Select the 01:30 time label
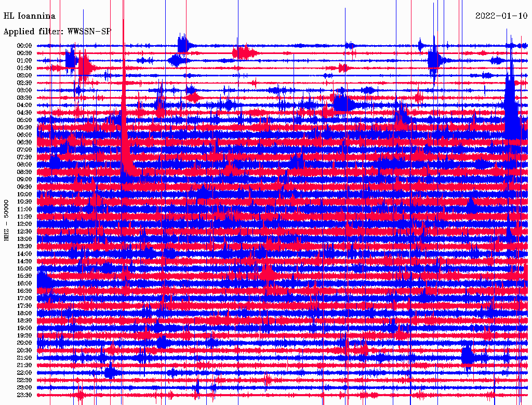 (24, 68)
